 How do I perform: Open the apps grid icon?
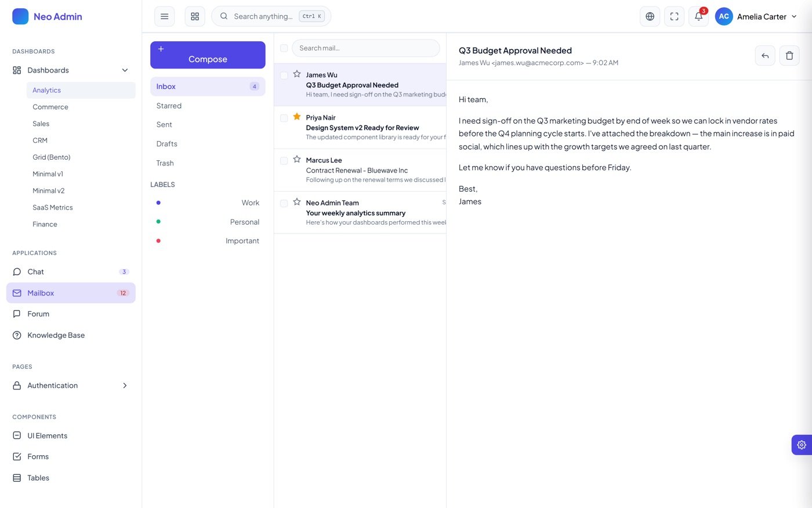point(195,16)
